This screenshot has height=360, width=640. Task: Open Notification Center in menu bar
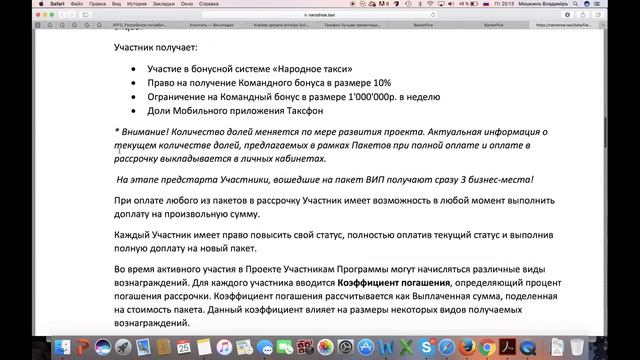tap(597, 4)
